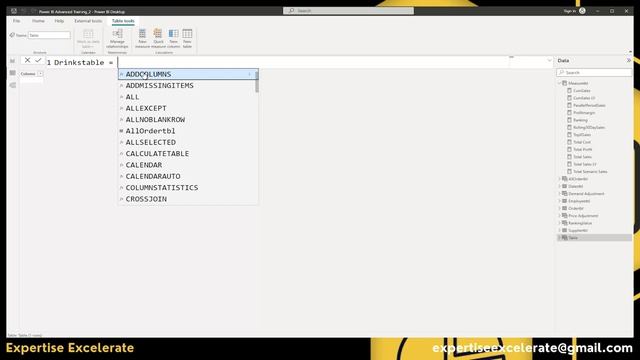The width and height of the screenshot is (640, 360).
Task: Switch to Table view in left sidebar
Action: point(13,73)
